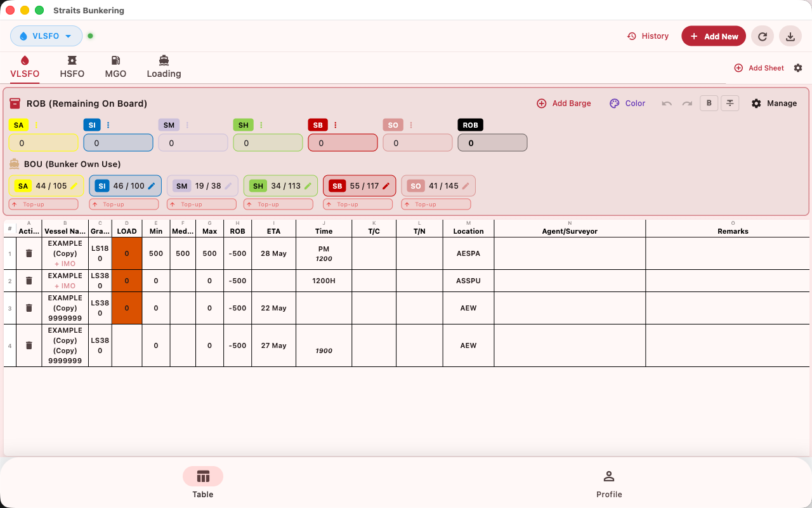Switch to the Loading tab
812x508 pixels.
[164, 67]
